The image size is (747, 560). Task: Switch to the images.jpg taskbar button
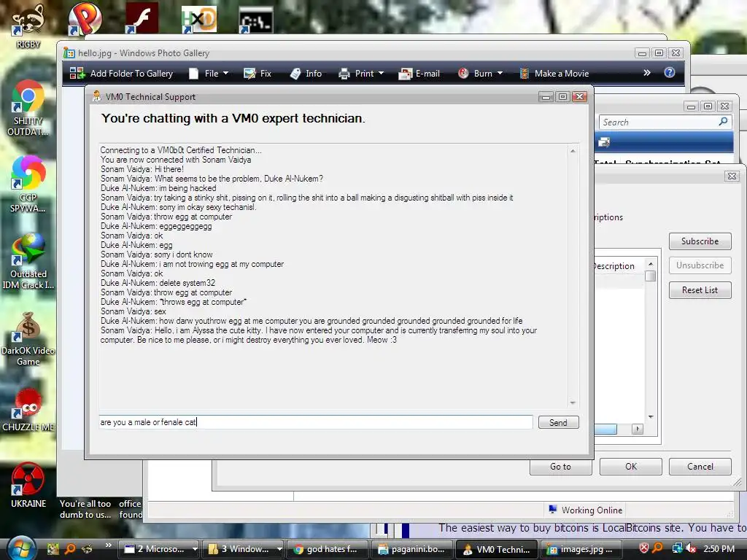point(581,549)
